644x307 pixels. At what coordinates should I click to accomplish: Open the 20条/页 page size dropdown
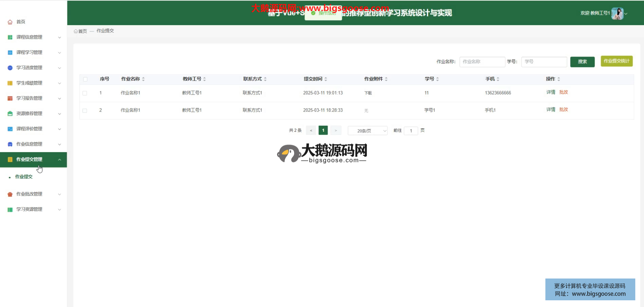[367, 131]
